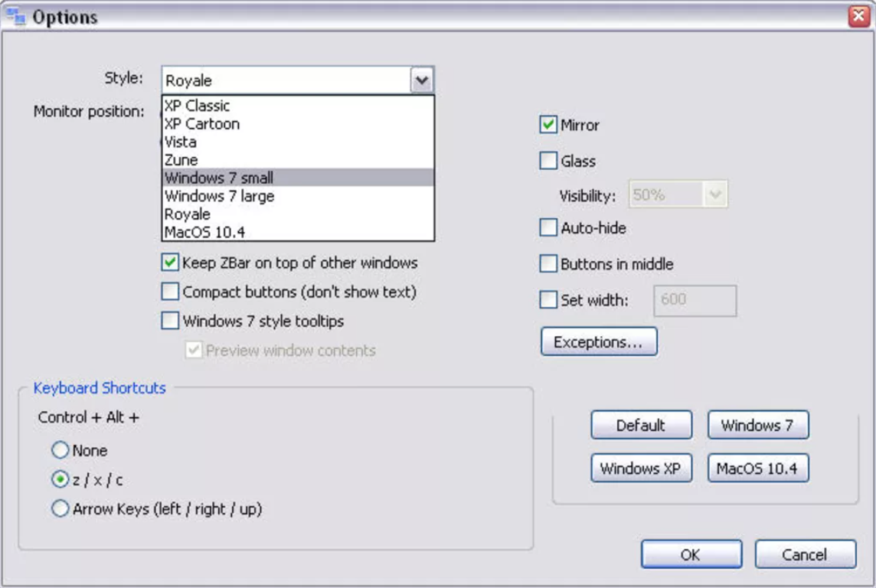The width and height of the screenshot is (876, 588).
Task: Uncheck the Mirror checkbox
Action: (548, 125)
